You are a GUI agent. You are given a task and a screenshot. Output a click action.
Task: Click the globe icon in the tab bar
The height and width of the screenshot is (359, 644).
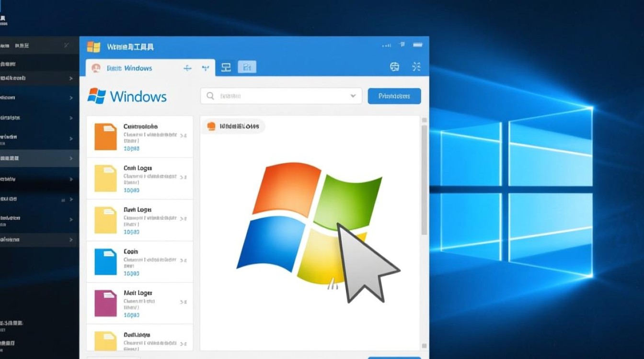394,67
